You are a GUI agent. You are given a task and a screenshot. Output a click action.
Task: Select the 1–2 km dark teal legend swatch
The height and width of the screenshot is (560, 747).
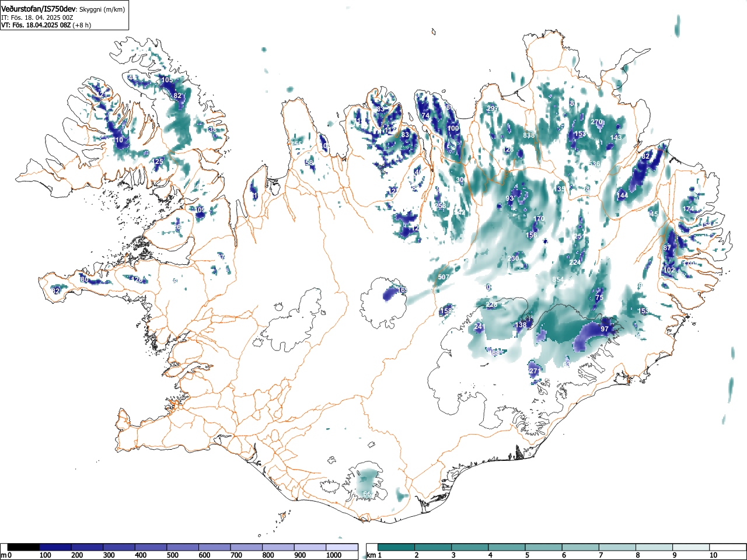click(396, 547)
